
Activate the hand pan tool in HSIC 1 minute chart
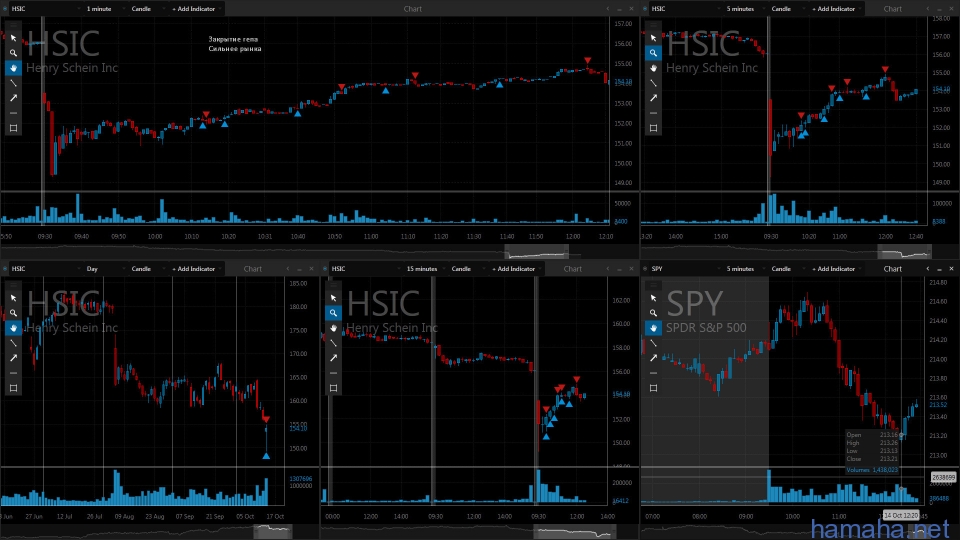13,68
